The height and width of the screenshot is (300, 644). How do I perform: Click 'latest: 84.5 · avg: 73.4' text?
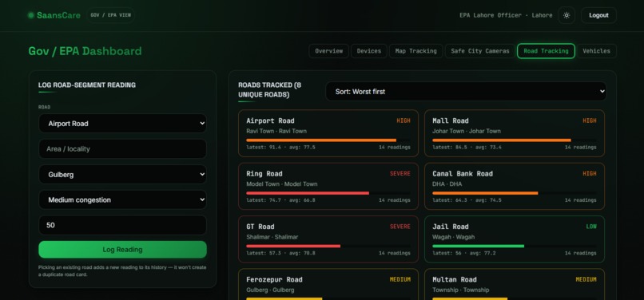(x=467, y=148)
